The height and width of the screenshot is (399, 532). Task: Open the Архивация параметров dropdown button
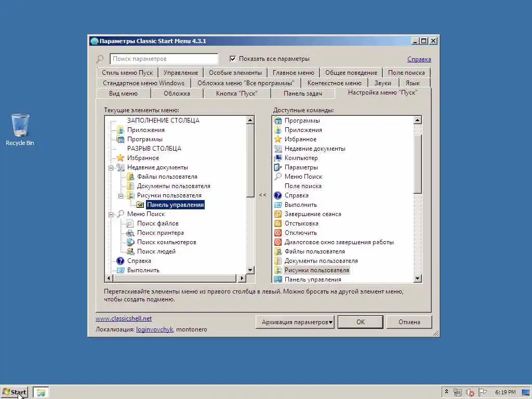pyautogui.click(x=295, y=322)
